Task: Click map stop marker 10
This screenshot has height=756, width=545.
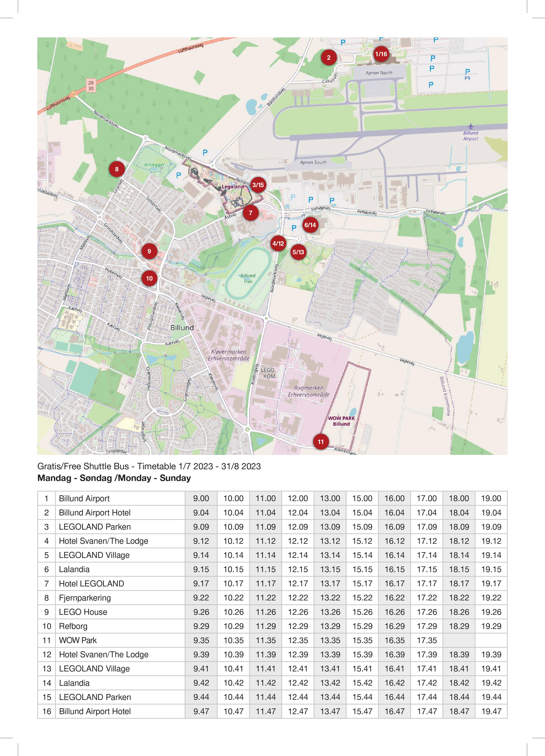Action: click(149, 278)
